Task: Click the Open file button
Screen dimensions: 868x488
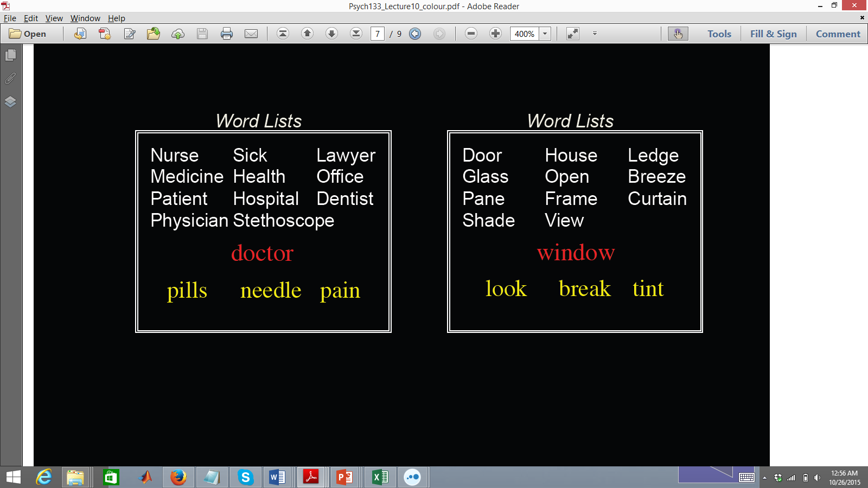Action: point(28,34)
